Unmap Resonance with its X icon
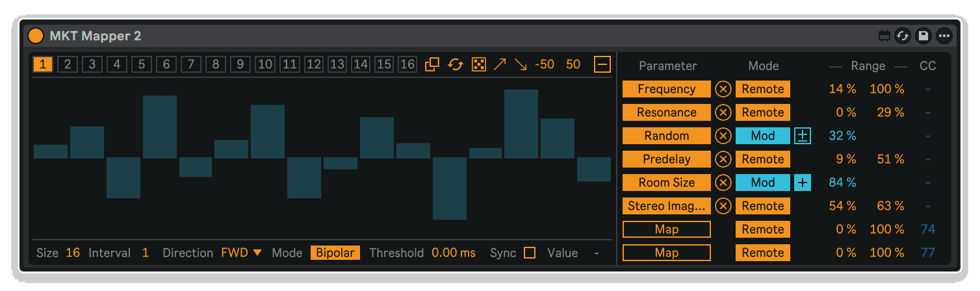The width and height of the screenshot is (980, 291). pos(723,113)
